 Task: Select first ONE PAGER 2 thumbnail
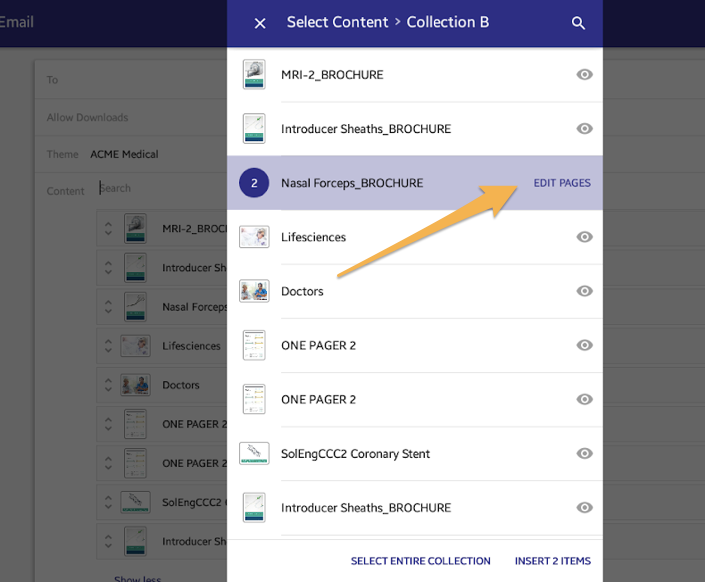coord(254,345)
